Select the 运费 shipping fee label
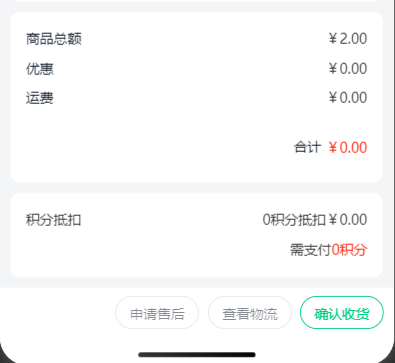 [40, 98]
